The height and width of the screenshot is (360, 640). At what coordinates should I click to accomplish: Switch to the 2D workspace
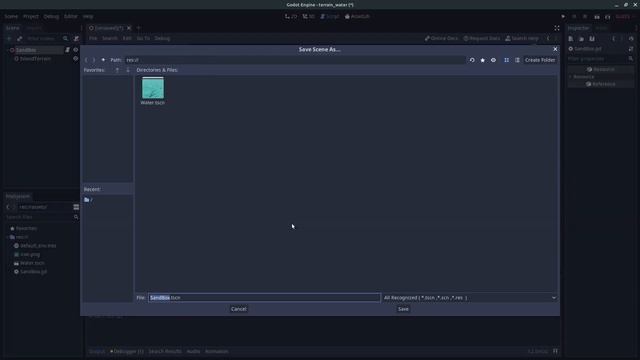click(291, 16)
